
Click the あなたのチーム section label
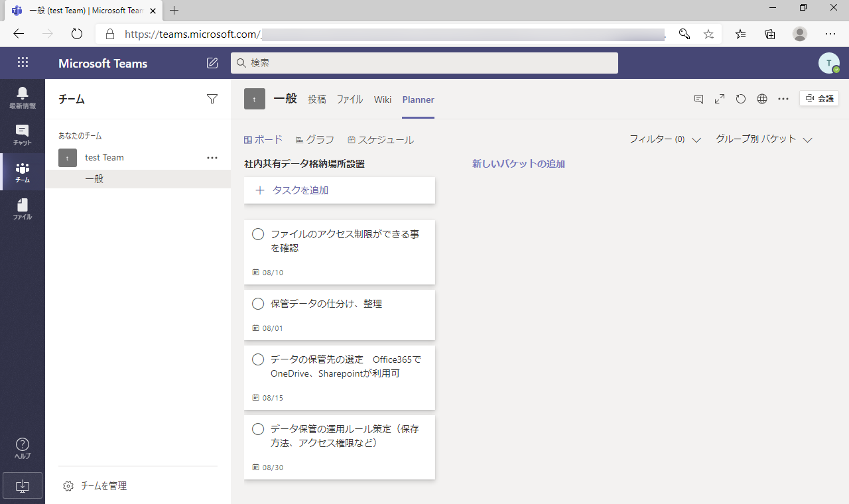[80, 136]
